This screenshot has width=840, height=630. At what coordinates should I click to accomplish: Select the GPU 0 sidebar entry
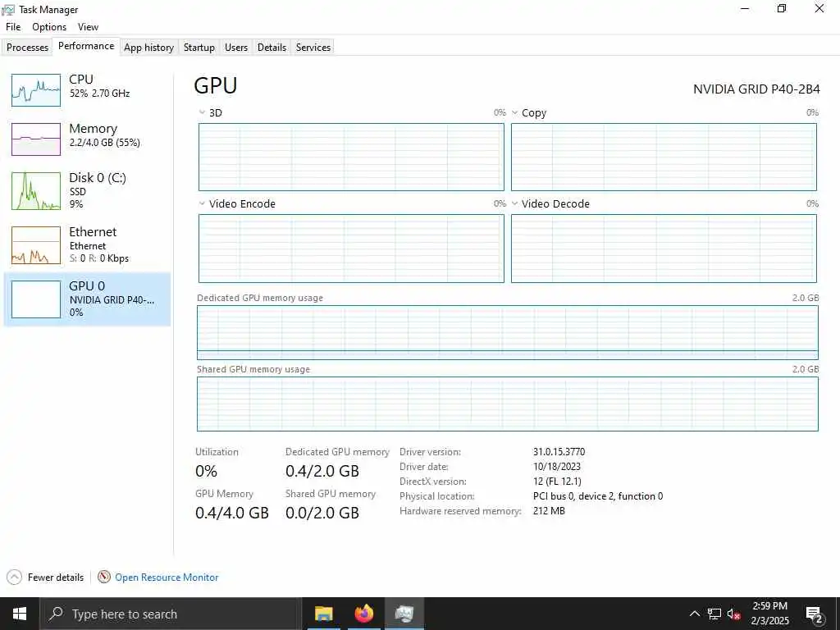click(87, 299)
